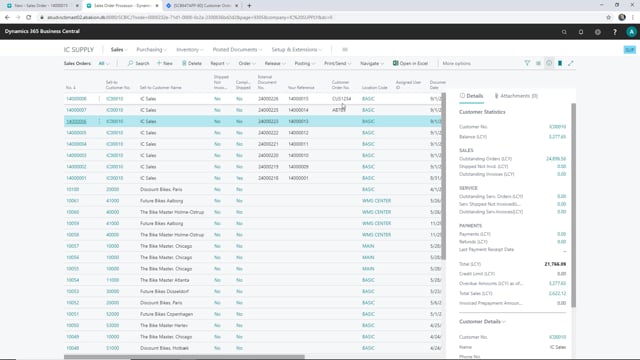Open the Balance (LCY) value in the FactBox
Image resolution: width=640 pixels, height=360 pixels.
557,137
